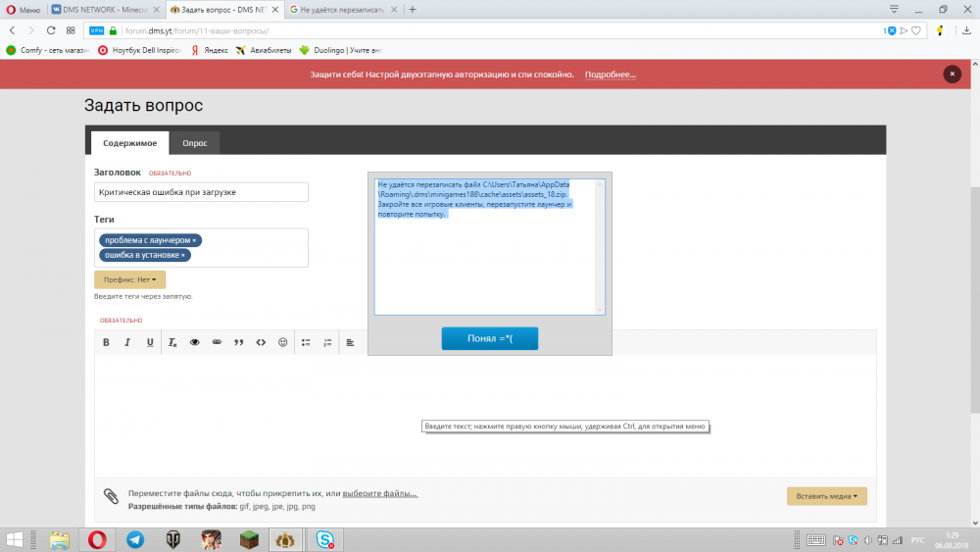
Task: Dismiss the red two-factor authentication banner
Action: coord(951,75)
